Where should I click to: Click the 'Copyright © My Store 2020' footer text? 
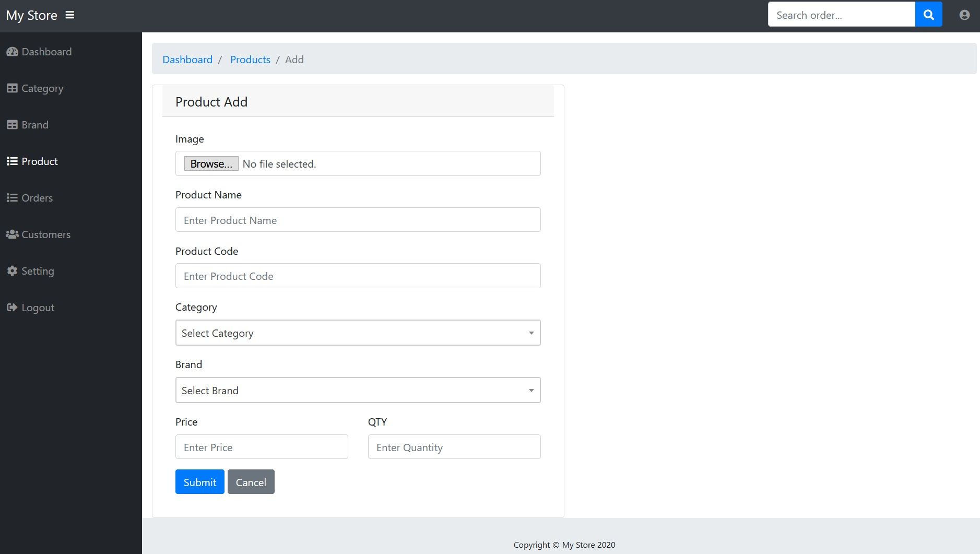point(564,545)
